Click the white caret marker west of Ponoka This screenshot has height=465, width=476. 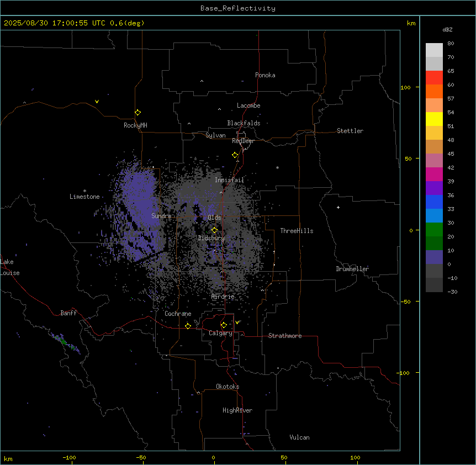pyautogui.click(x=202, y=81)
